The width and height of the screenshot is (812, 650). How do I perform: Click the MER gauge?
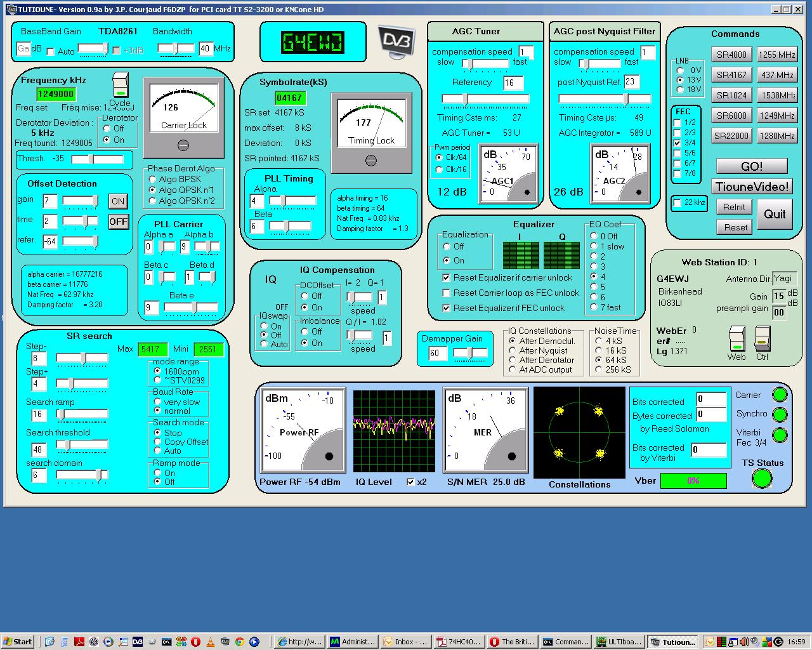[x=485, y=430]
